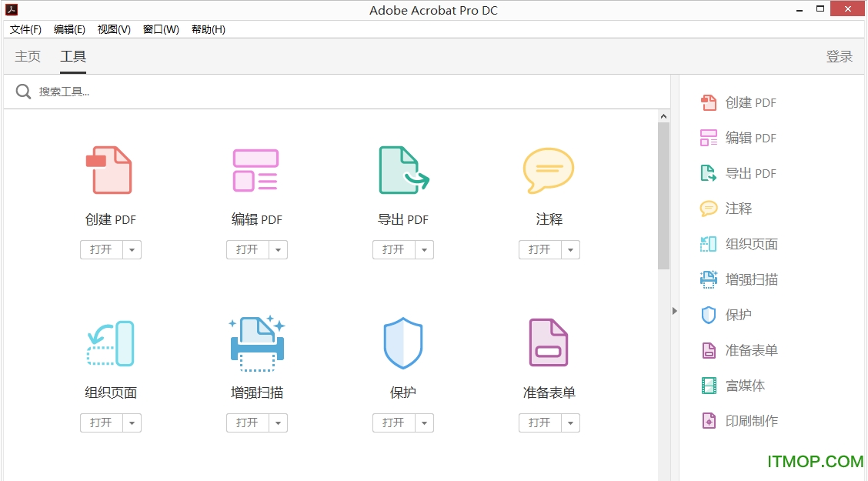Click the large Export PDF (导出 PDF) icon
Viewport: 868px width, 481px height.
[403, 170]
